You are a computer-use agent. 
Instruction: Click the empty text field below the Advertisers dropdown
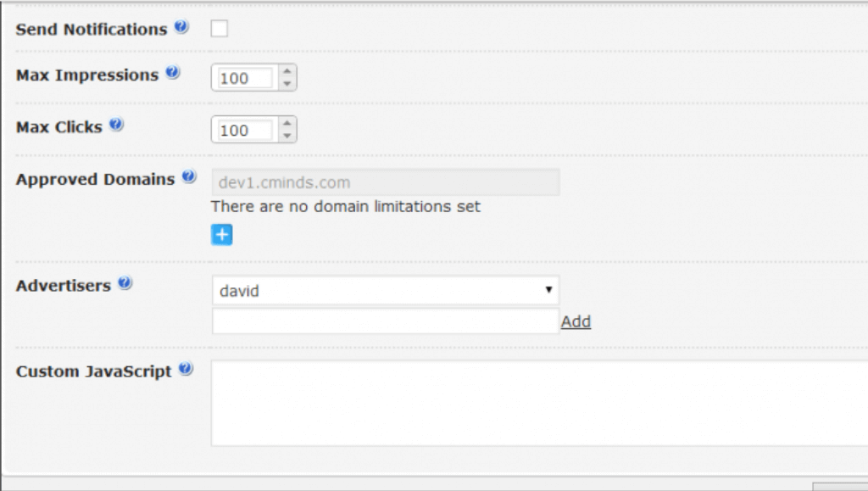[385, 321]
